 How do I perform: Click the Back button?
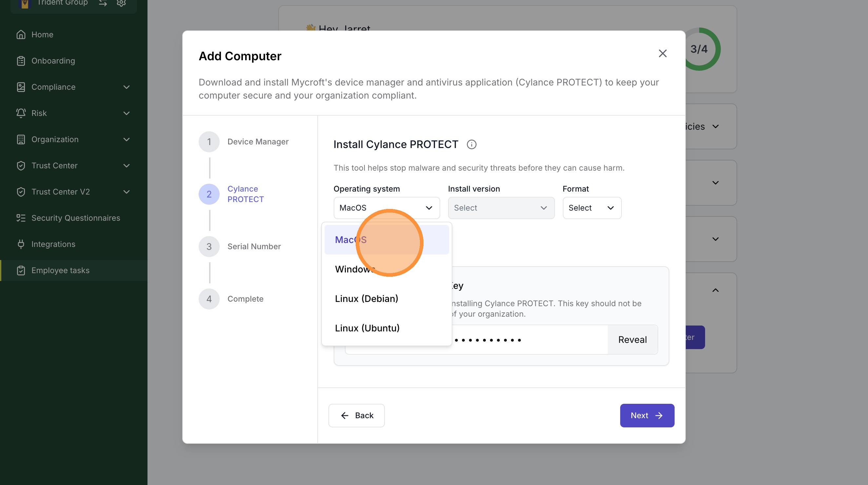point(356,415)
